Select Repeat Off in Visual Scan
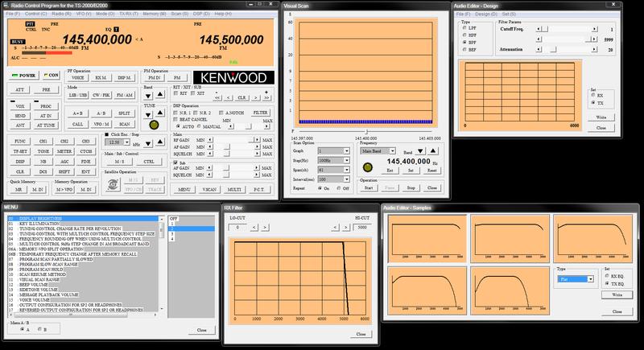The image size is (644, 350). [x=339, y=188]
